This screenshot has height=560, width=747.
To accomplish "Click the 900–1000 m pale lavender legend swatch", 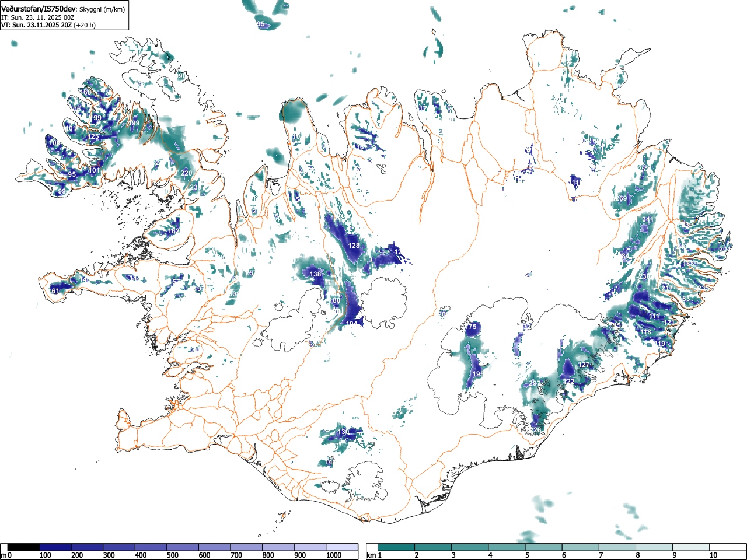I will 310,547.
